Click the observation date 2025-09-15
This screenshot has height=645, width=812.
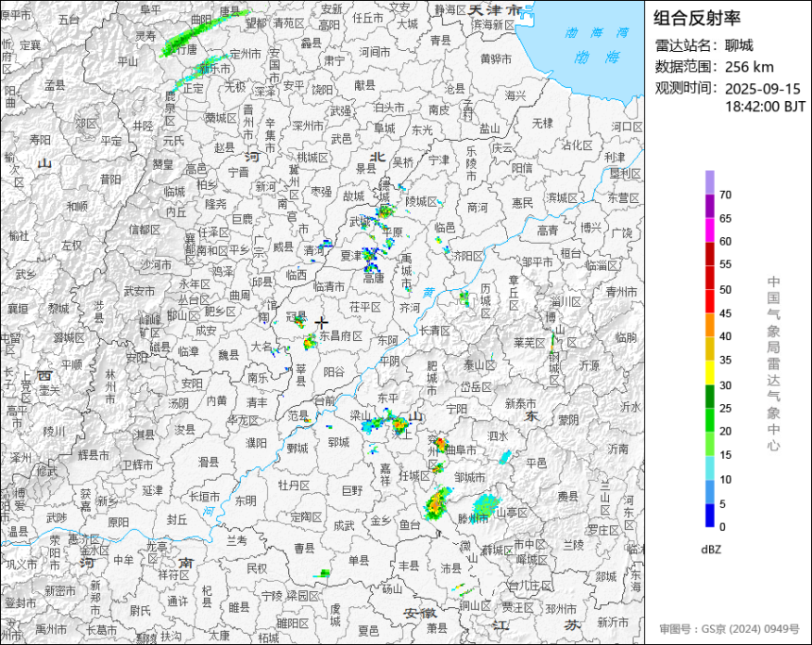pos(762,89)
